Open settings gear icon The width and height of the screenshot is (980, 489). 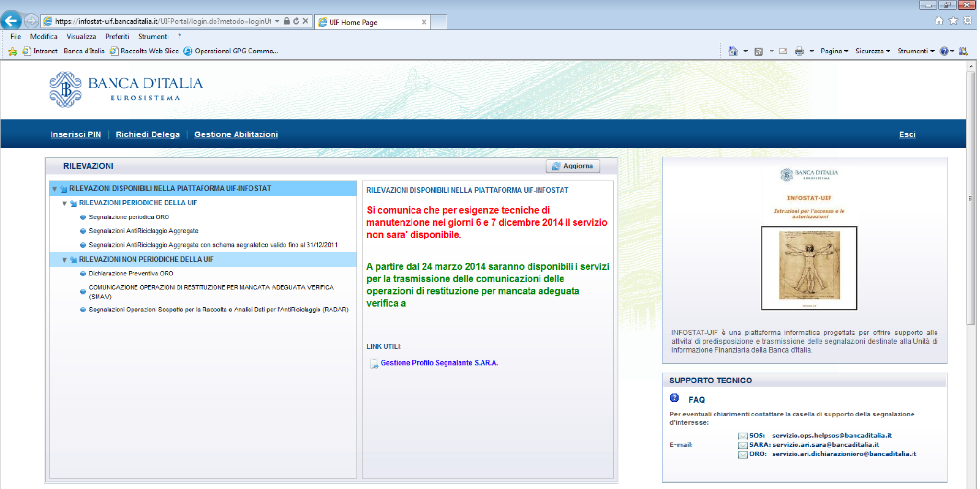point(967,21)
